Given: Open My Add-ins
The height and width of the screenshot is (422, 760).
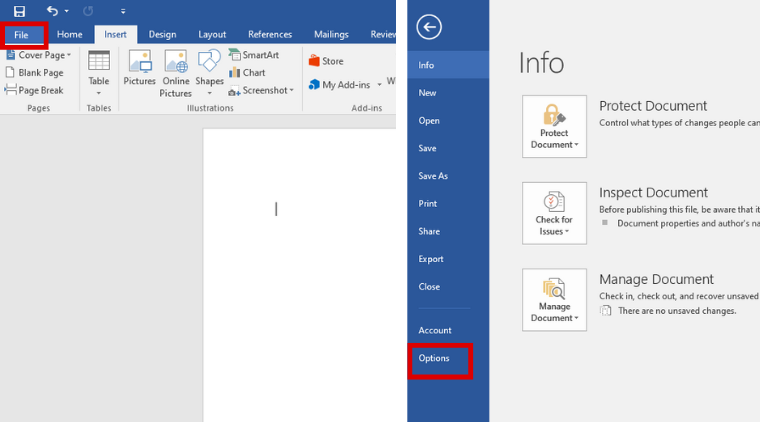Looking at the screenshot, I should (x=340, y=85).
